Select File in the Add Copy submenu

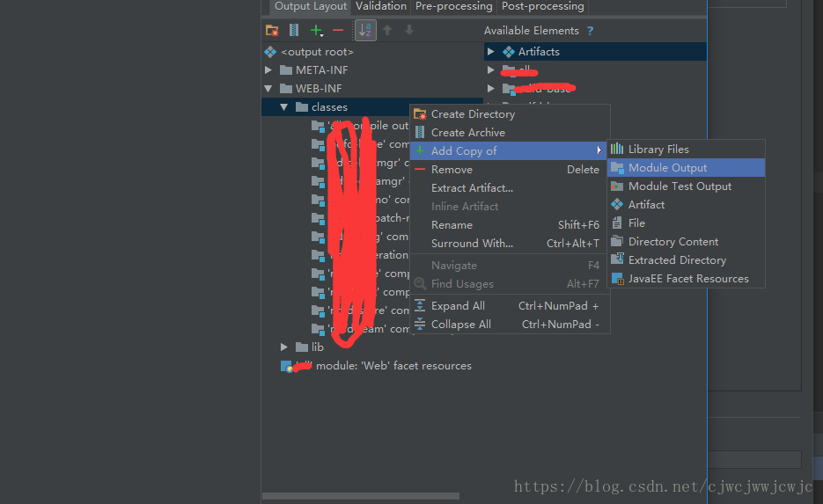(x=686, y=223)
